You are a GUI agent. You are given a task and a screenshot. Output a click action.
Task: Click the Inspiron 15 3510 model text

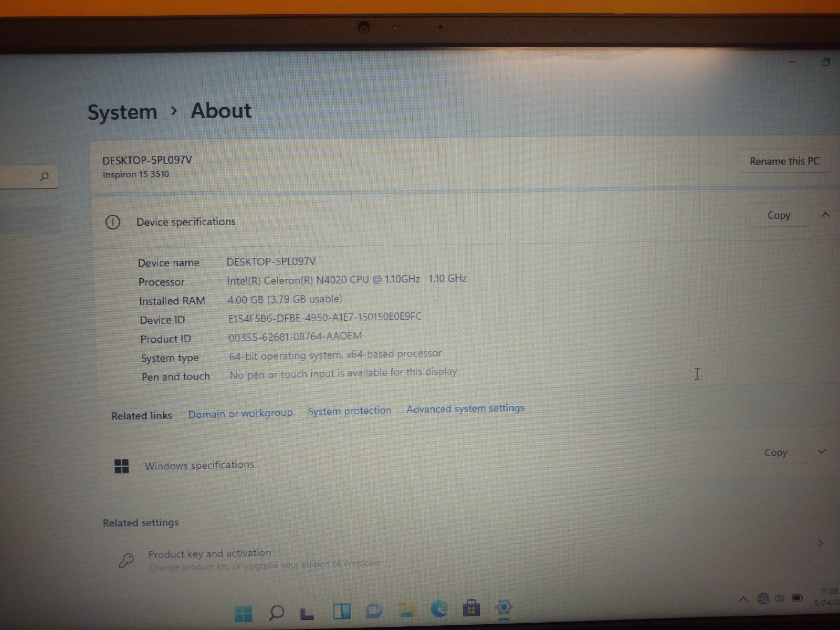click(136, 174)
